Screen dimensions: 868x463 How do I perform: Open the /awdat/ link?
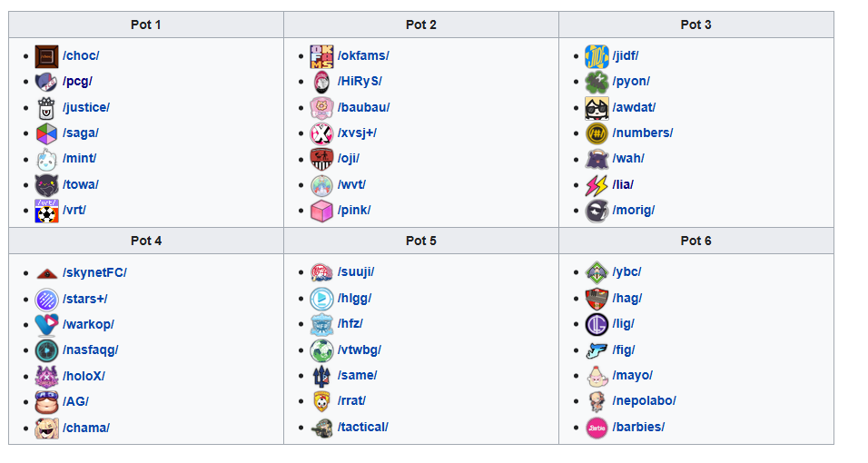tap(634, 107)
